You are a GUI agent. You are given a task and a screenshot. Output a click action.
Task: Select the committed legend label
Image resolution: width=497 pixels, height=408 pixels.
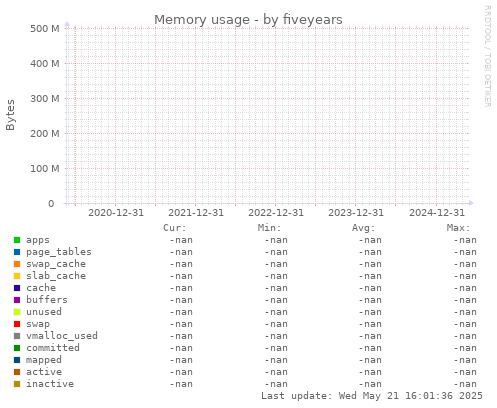(53, 348)
